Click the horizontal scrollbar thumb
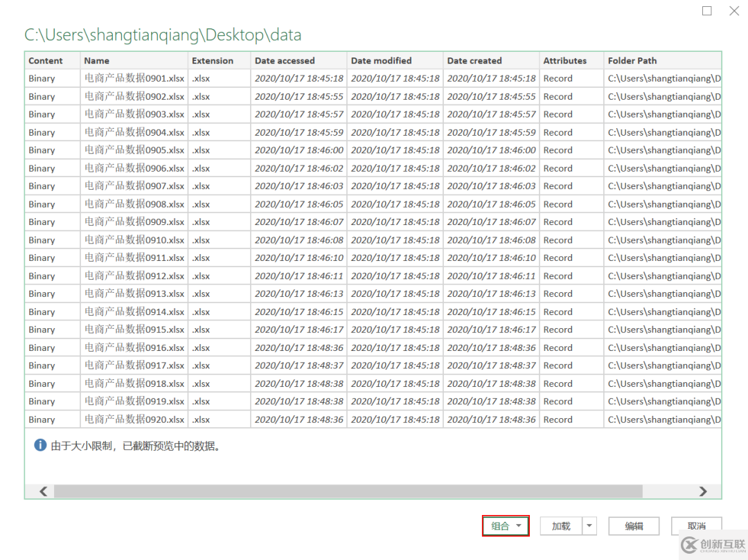 (348, 491)
